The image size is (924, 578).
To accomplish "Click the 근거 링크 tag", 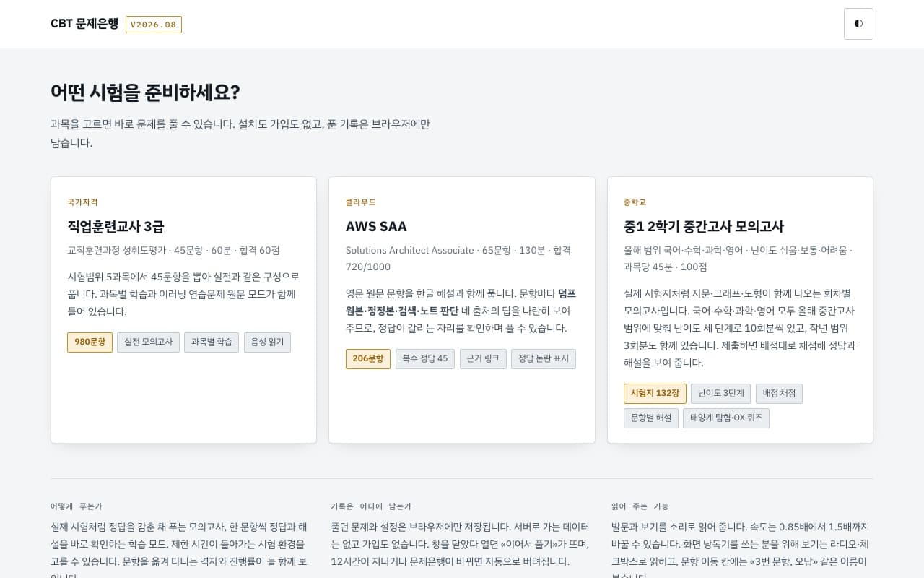I will (483, 359).
